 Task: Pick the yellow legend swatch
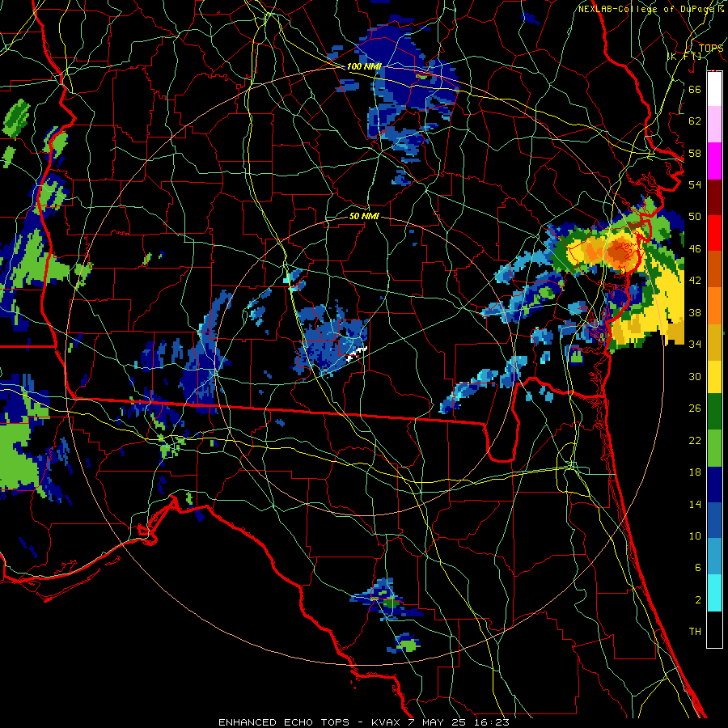coord(714,377)
